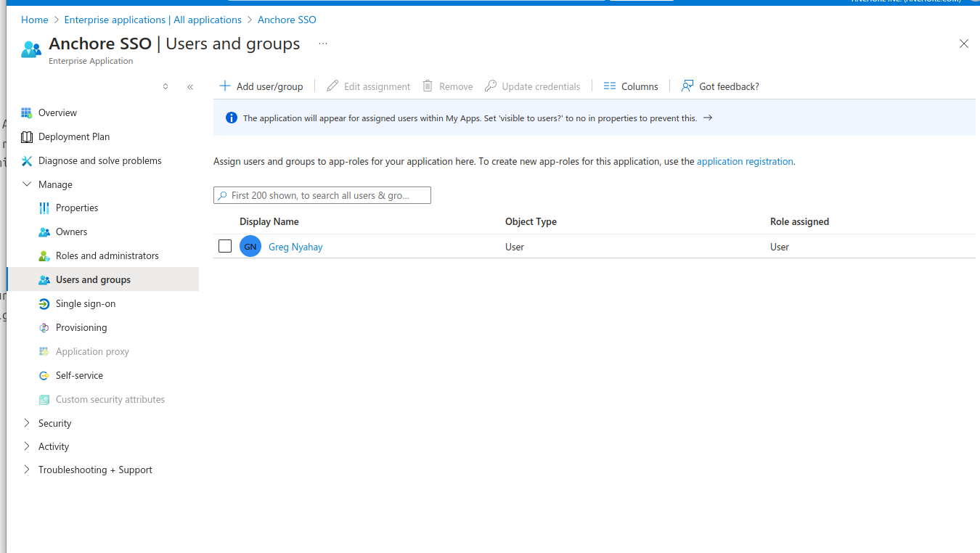
Task: Click the GN avatar for Greg Nyahay
Action: (x=250, y=246)
